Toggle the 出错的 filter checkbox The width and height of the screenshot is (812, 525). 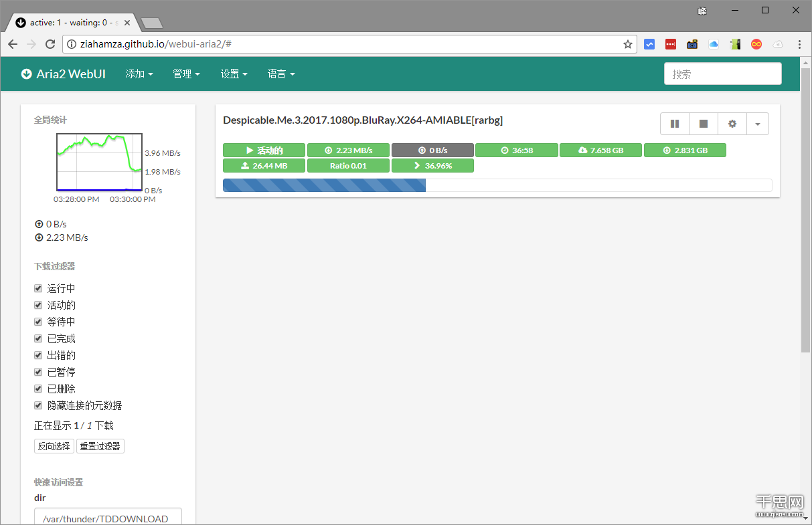tap(38, 355)
